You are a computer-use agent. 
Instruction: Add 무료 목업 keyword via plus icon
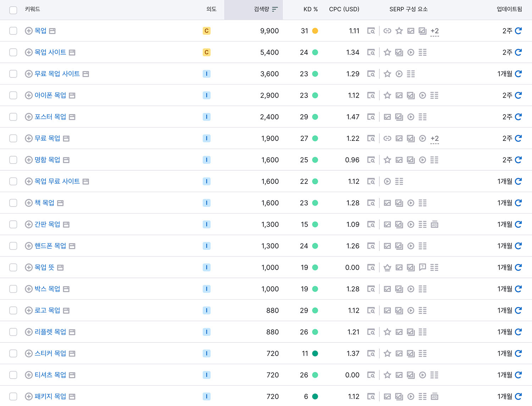pos(29,138)
